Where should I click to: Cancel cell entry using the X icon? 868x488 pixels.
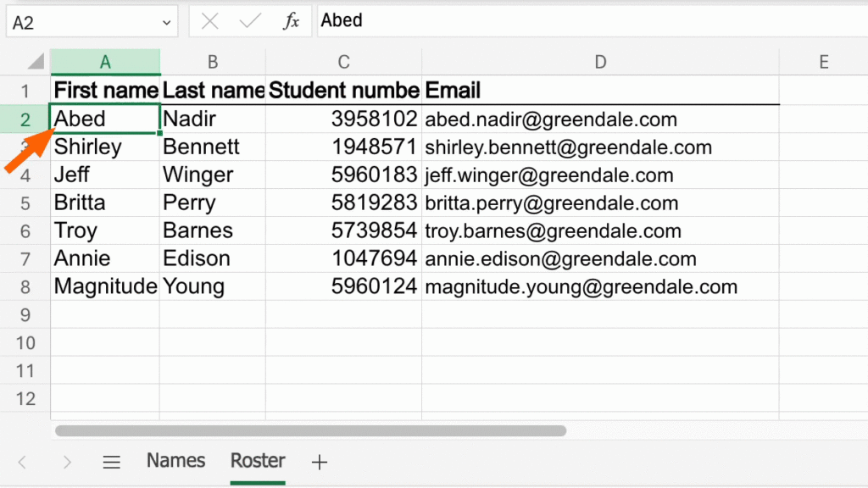click(x=209, y=20)
